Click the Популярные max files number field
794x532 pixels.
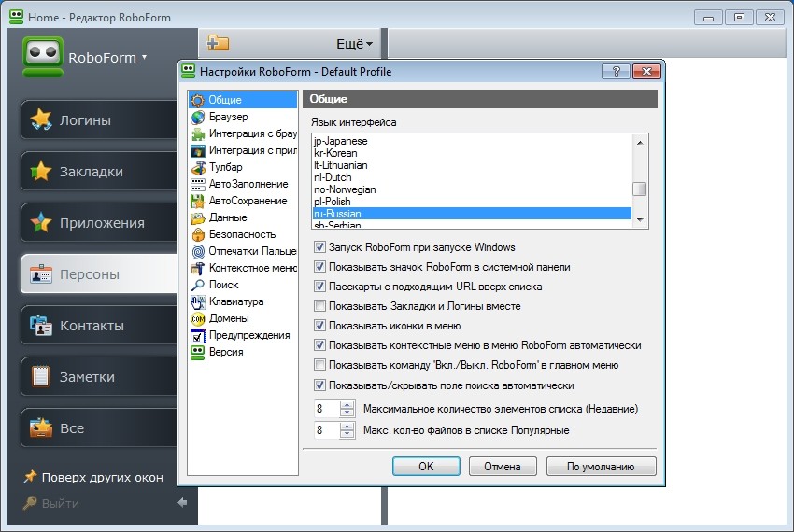(328, 430)
